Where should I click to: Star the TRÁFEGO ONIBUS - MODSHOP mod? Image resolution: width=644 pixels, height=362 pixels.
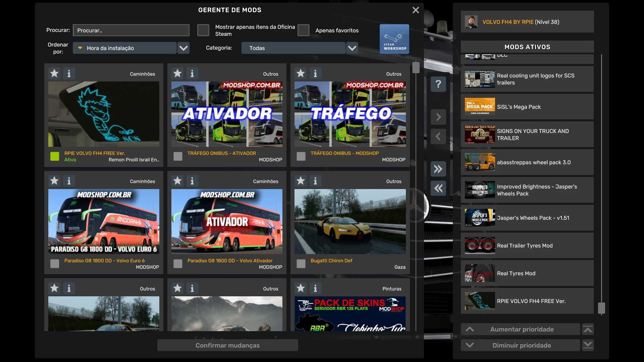tap(301, 73)
